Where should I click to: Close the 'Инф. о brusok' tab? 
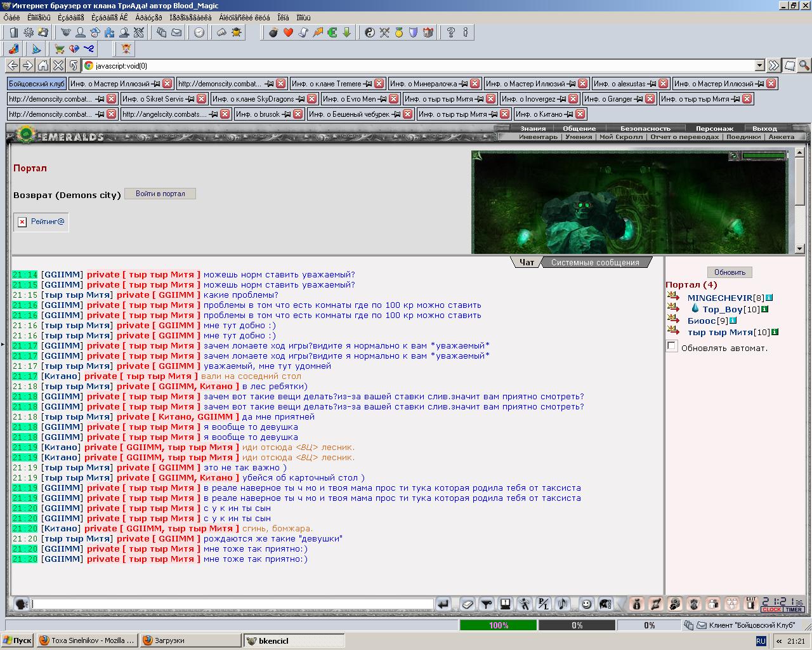tap(298, 114)
